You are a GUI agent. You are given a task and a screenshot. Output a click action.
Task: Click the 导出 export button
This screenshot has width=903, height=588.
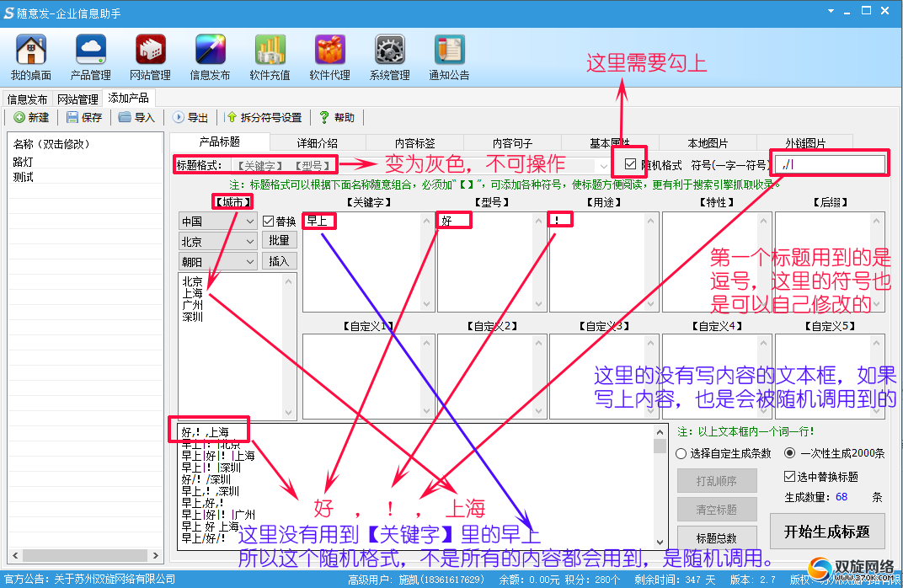point(190,117)
